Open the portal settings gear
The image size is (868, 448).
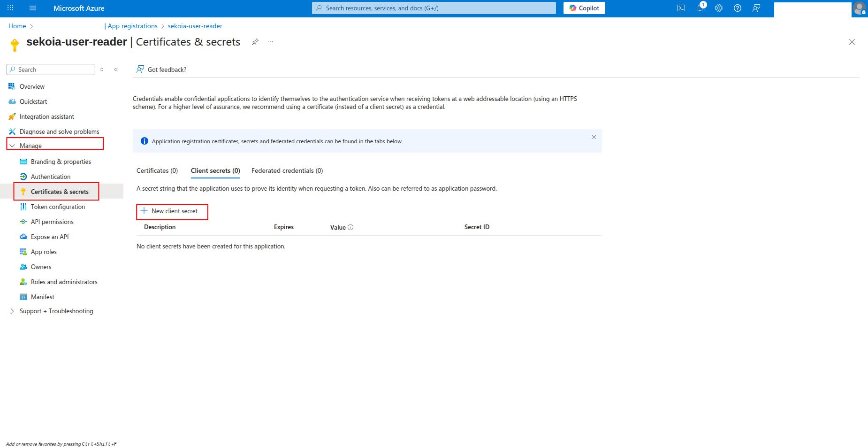tap(719, 8)
